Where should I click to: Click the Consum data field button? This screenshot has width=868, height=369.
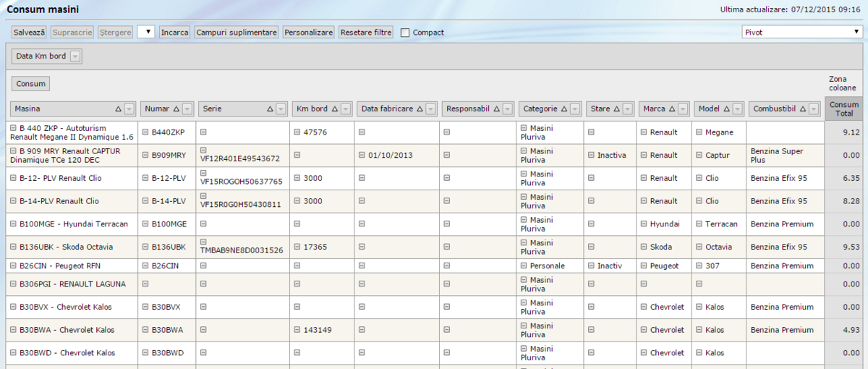click(x=31, y=84)
